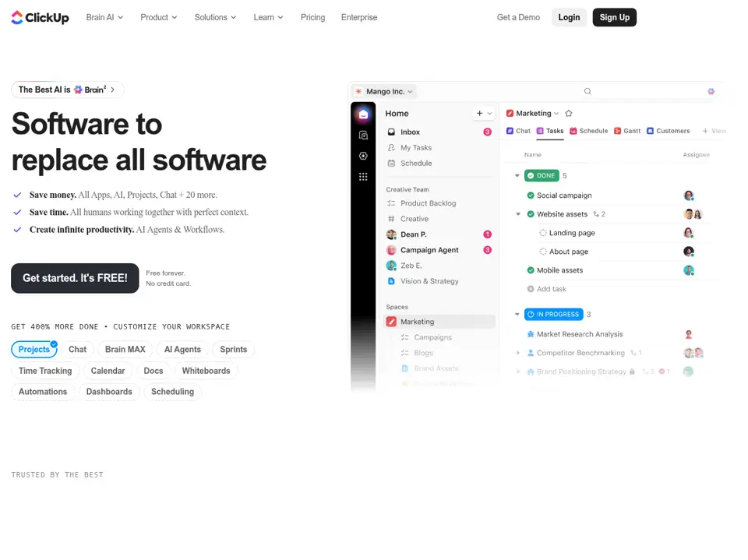Open Zeb E. conversation
The image size is (748, 560).
(439, 266)
